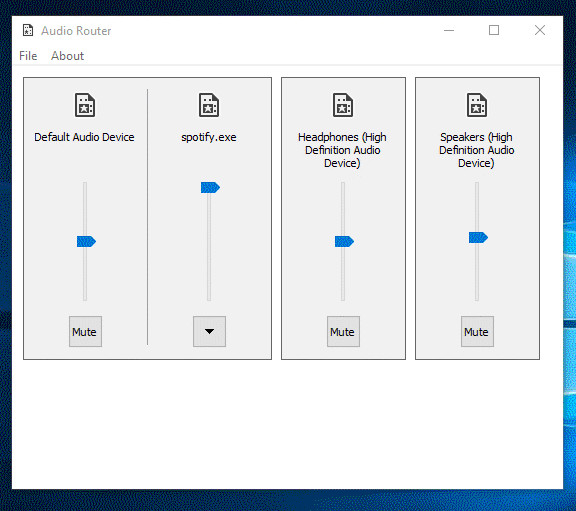The height and width of the screenshot is (511, 576).
Task: Minimize the Audio Router window
Action: coord(449,30)
